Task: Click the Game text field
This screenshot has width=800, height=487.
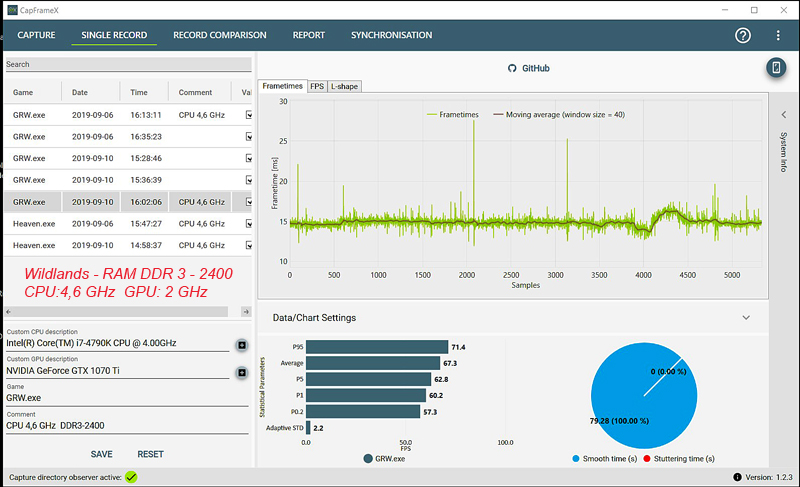Action: point(127,398)
